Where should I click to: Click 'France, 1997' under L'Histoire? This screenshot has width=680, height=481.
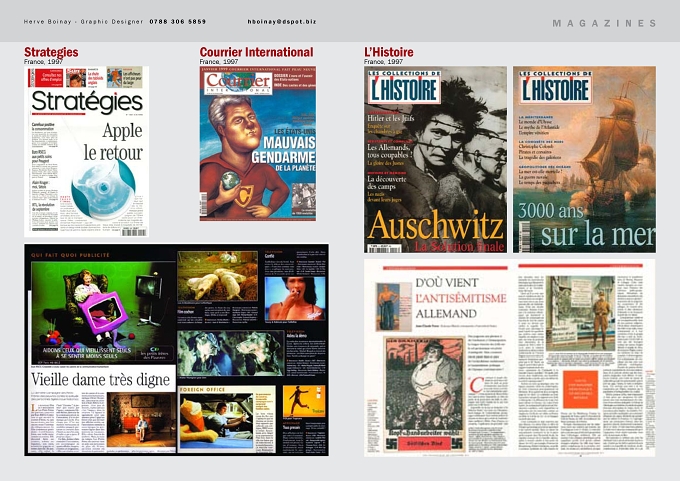coord(383,62)
